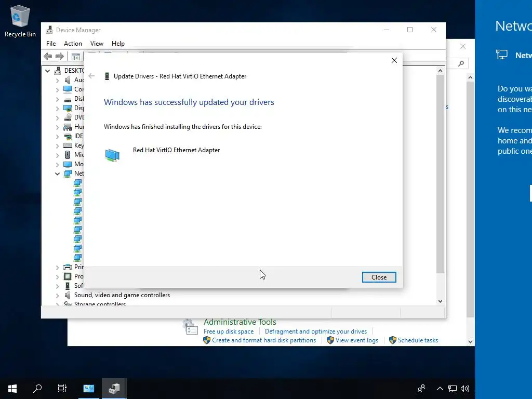Select the IDE controllers category icon
532x399 pixels.
point(68,136)
